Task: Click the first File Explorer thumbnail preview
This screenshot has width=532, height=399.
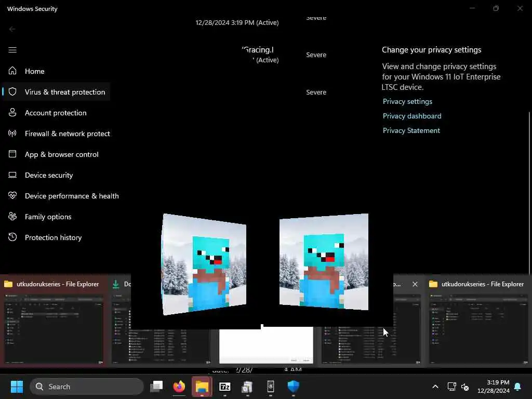Action: 54,329
